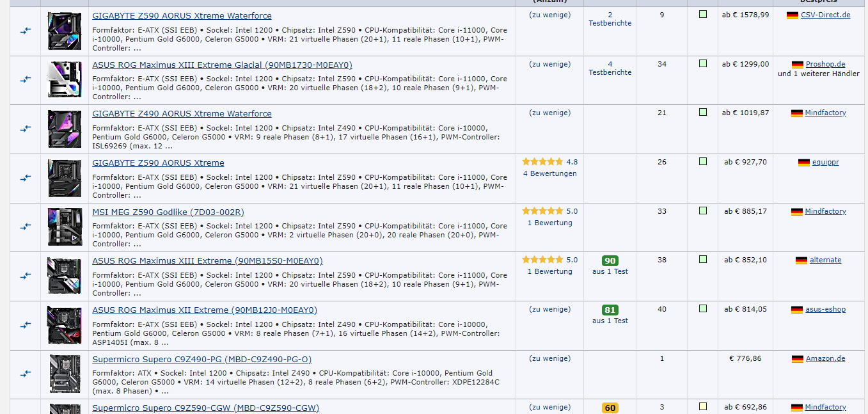The width and height of the screenshot is (868, 414).
Task: Click compare arrows icon for Supermicro C9Z490-PG
Action: tap(26, 374)
